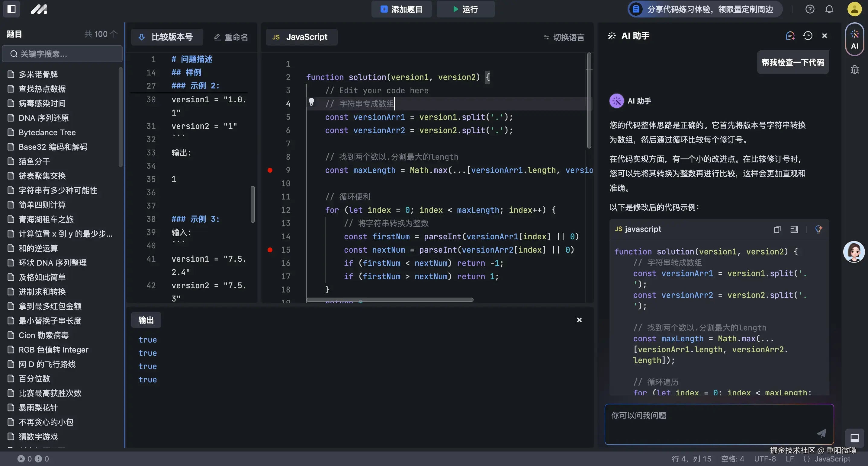Click the 帮我检查一下代码 button
Screen dimensions: 868x466
pyautogui.click(x=792, y=62)
